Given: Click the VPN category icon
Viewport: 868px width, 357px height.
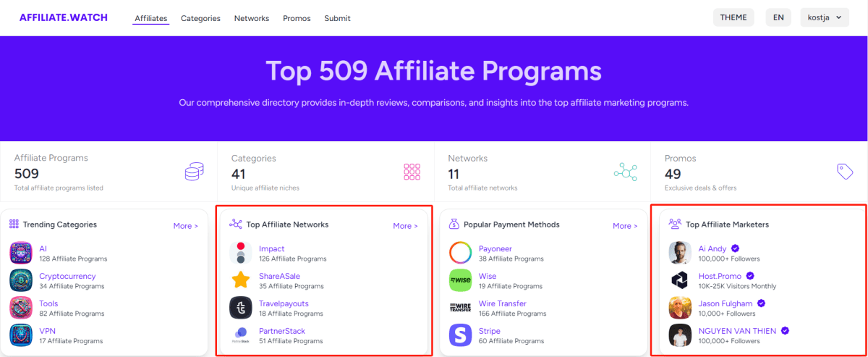Looking at the screenshot, I should 21,335.
